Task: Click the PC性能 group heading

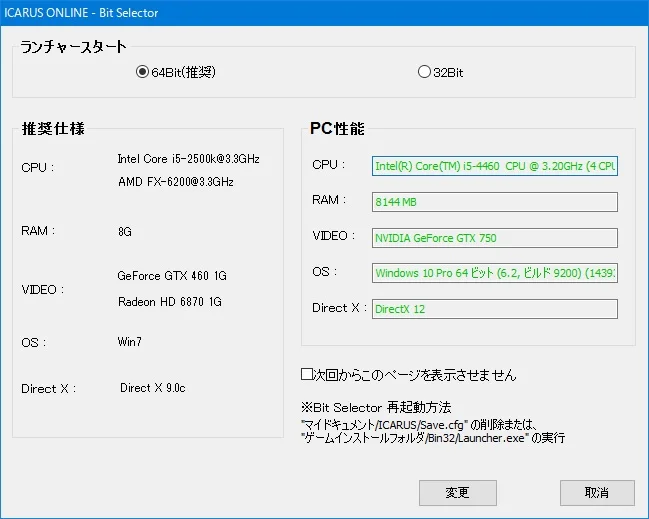Action: (337, 128)
